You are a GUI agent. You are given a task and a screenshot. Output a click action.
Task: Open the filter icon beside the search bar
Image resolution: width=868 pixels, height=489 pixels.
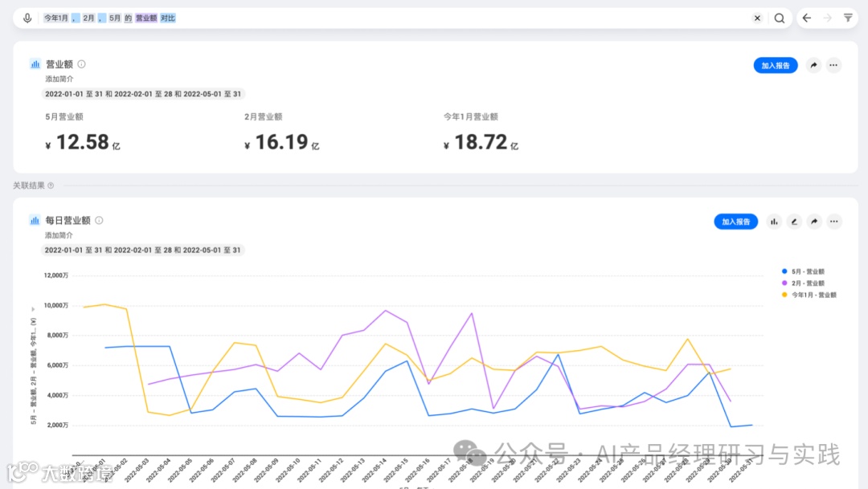tap(848, 18)
